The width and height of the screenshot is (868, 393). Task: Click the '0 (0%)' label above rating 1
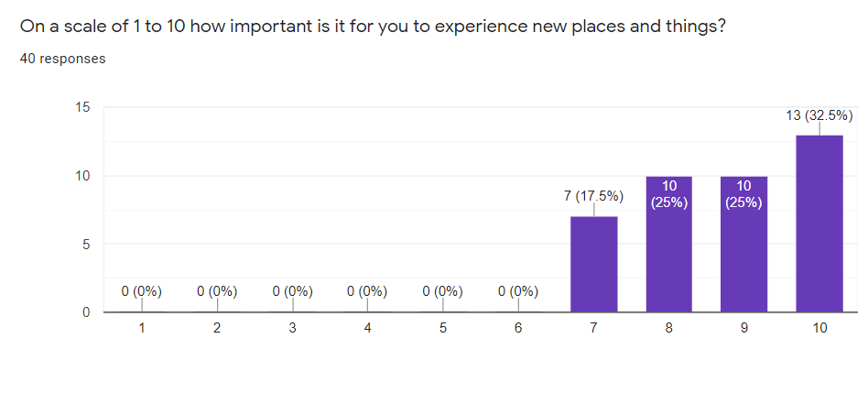(141, 291)
